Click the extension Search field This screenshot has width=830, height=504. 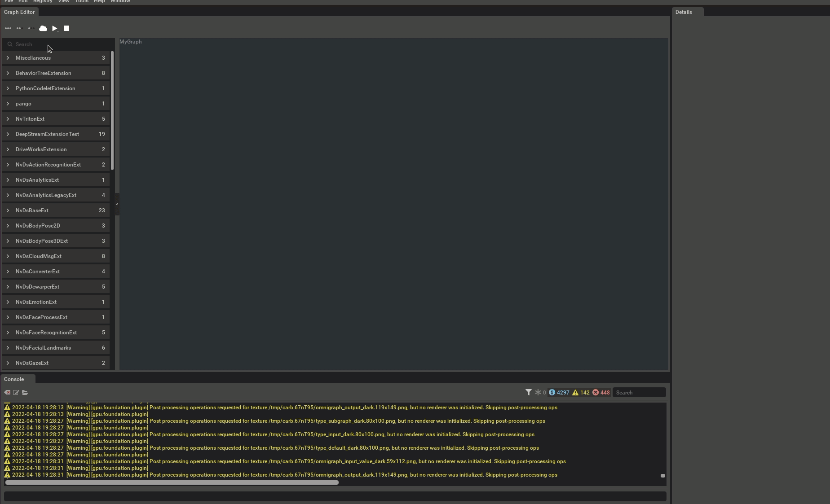pyautogui.click(x=54, y=44)
